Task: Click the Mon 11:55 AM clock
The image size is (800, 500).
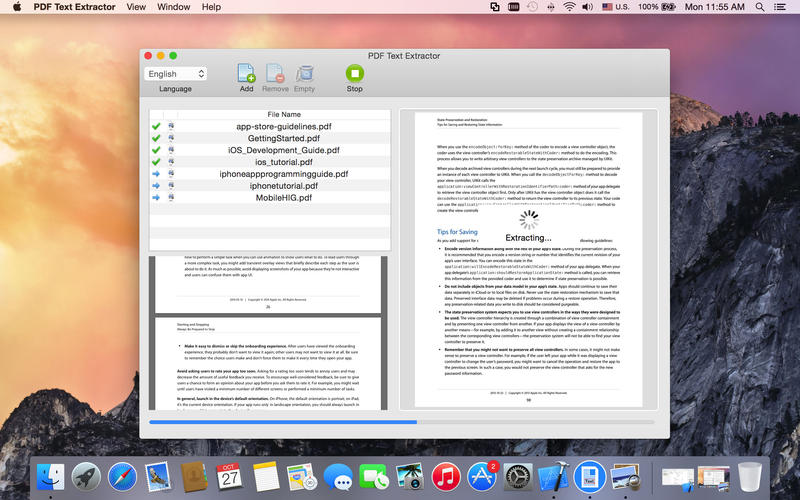Action: tap(714, 7)
